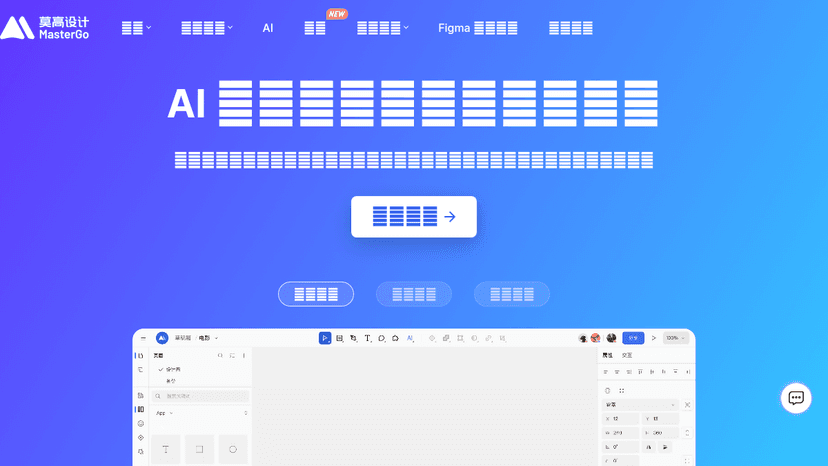Click the X position field showing 12
The image size is (828, 466).
(x=620, y=418)
